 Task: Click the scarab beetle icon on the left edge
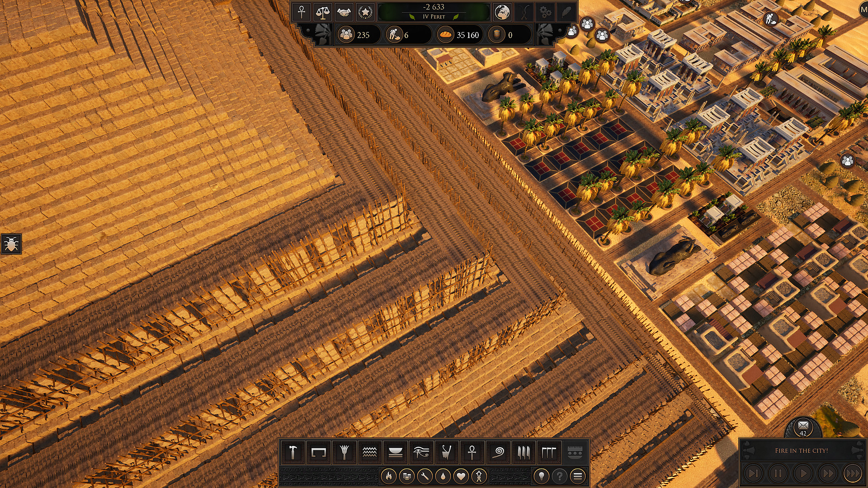coord(12,243)
